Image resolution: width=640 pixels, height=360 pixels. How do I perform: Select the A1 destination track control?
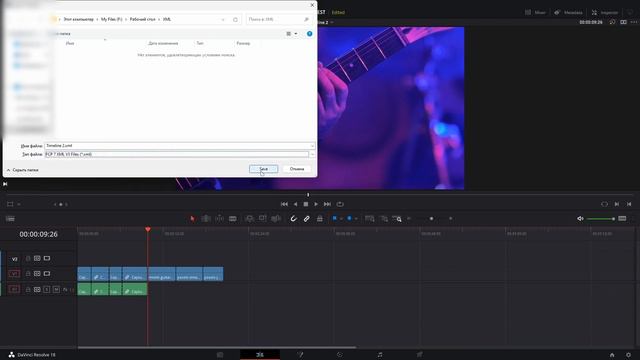point(14,289)
